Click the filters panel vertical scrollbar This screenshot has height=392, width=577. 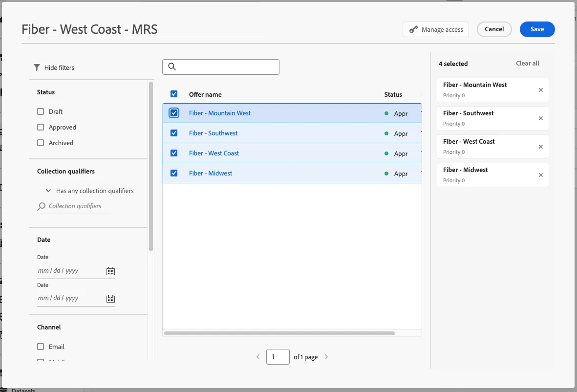[151, 166]
